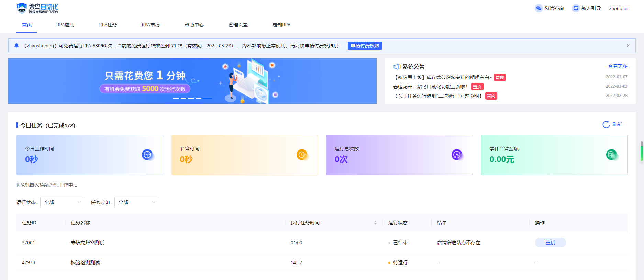644x280 pixels.
Task: Open announcement 春暖花开，紫鸟自动化功能上新啦
Action: point(431,87)
